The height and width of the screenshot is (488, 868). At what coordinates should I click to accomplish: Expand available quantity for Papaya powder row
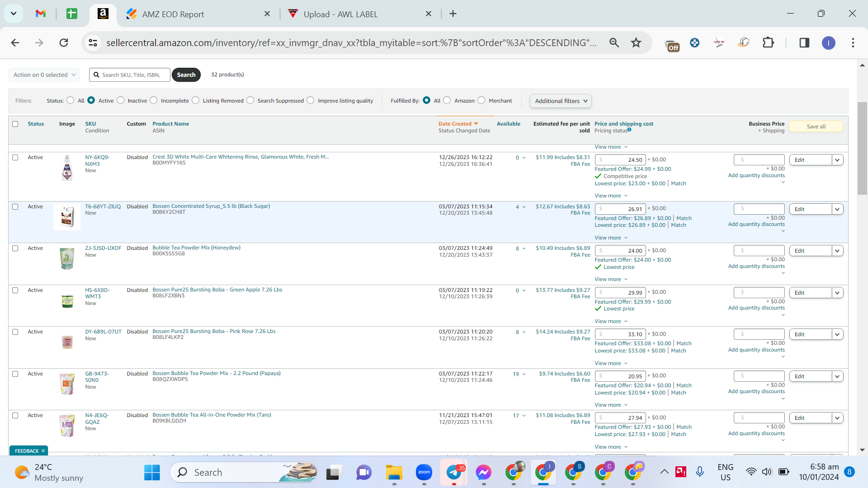click(x=524, y=374)
